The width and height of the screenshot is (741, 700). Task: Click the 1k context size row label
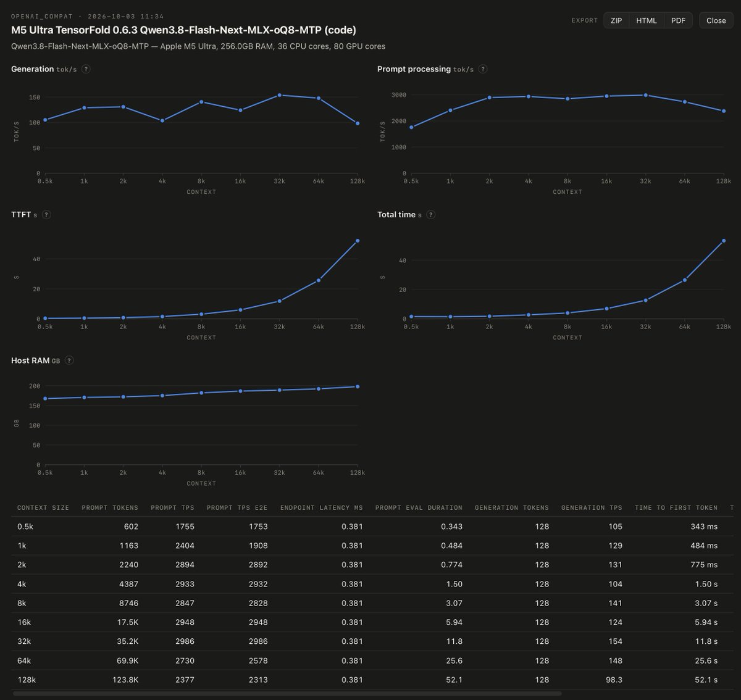tap(22, 546)
